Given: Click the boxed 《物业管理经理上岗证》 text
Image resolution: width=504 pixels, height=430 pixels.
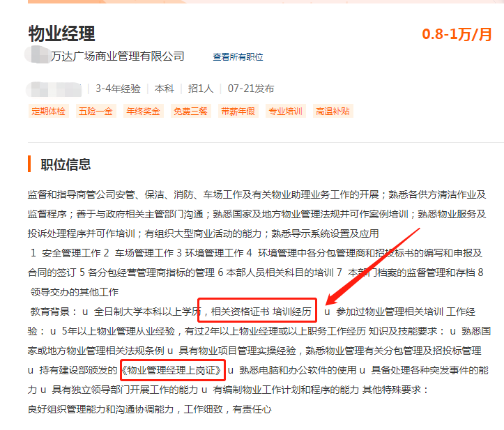Looking at the screenshot, I should click(x=173, y=370).
